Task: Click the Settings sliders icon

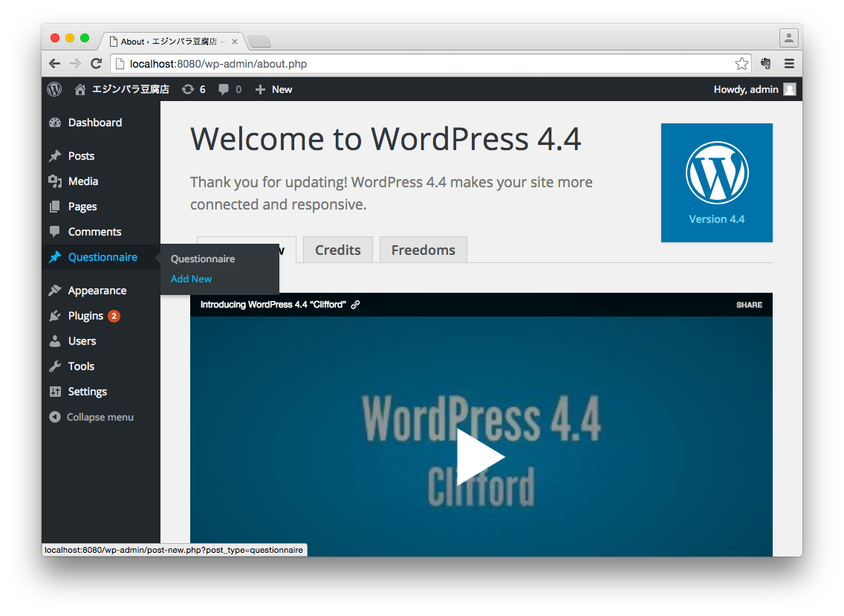Action: (x=55, y=392)
